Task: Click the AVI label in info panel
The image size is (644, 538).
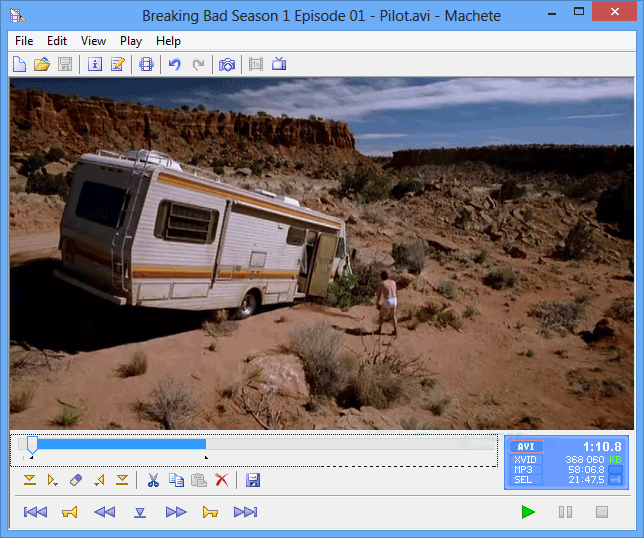Action: coord(527,447)
